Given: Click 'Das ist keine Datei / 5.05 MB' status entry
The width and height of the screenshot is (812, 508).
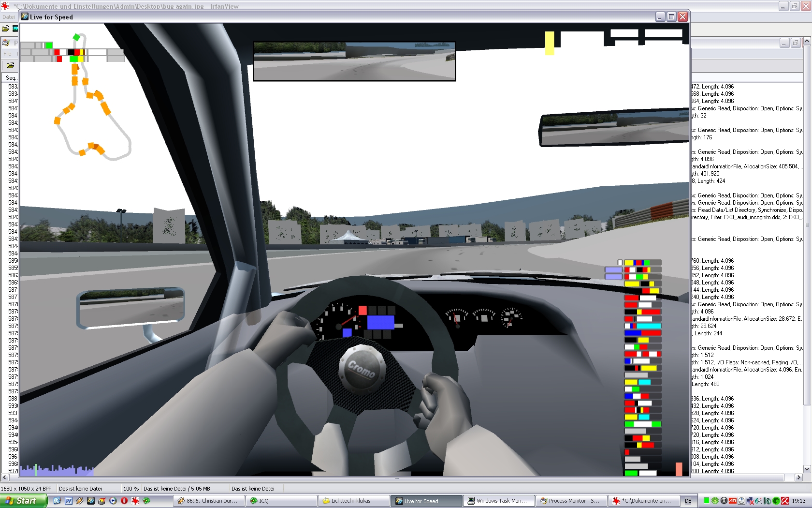Looking at the screenshot, I should (x=177, y=489).
